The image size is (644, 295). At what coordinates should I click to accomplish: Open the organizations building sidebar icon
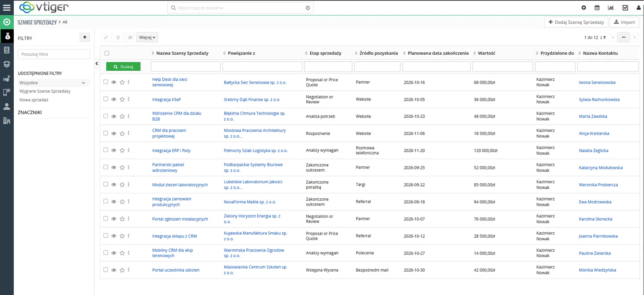tap(7, 121)
